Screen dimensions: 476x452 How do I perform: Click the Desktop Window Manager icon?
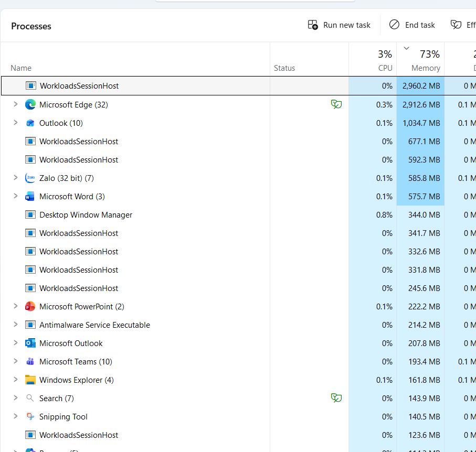(30, 215)
